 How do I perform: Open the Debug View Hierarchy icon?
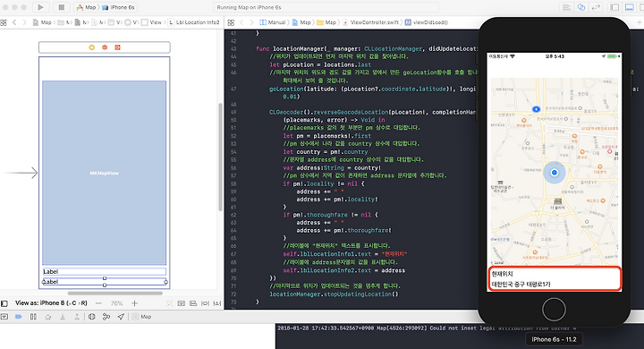(91, 317)
